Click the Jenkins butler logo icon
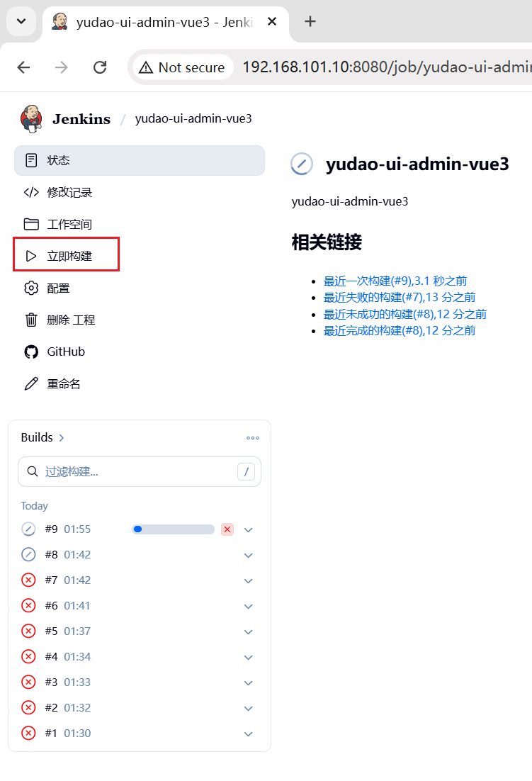 tap(31, 119)
